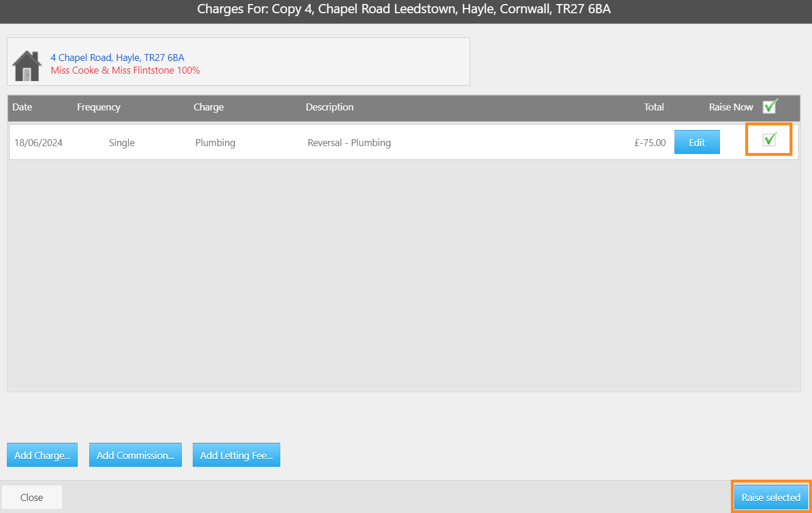This screenshot has height=513, width=812.
Task: Open the Add Letting Fee dialog
Action: [x=237, y=455]
